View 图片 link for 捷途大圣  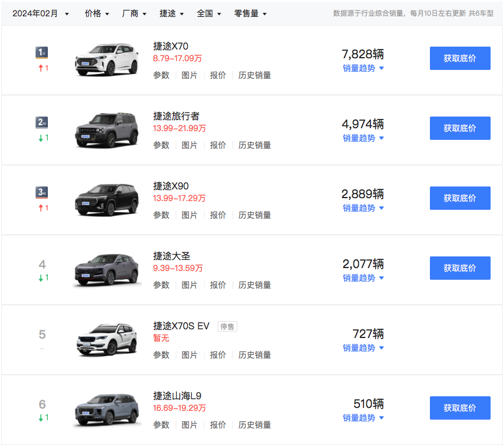click(190, 285)
